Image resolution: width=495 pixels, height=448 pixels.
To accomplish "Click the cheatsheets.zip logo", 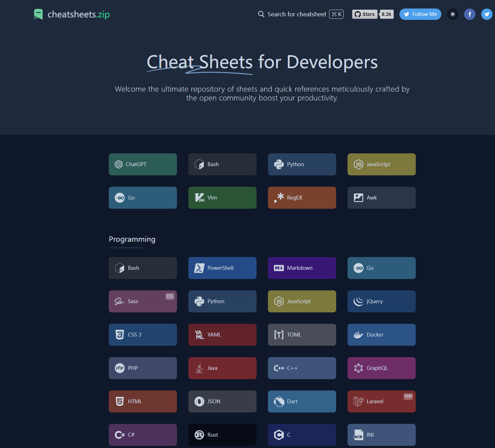I will [x=72, y=14].
